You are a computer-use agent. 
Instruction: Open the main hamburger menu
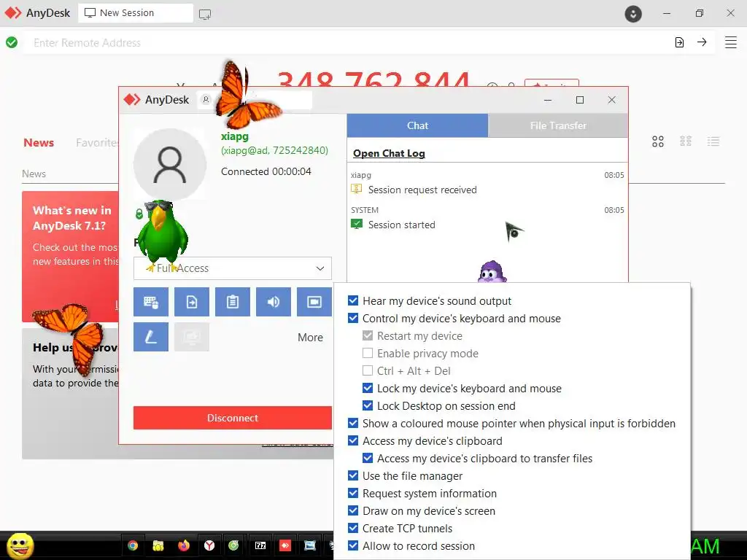coord(731,42)
